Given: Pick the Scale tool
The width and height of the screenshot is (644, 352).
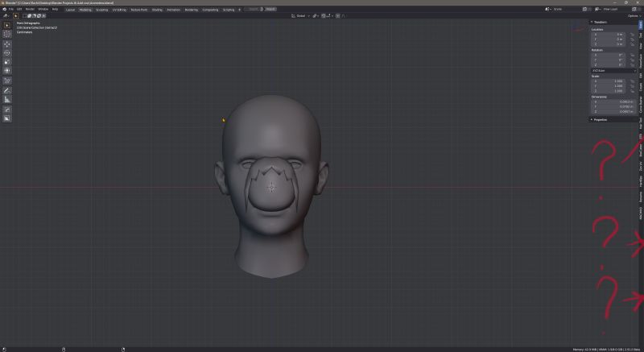Looking at the screenshot, I should (7, 61).
